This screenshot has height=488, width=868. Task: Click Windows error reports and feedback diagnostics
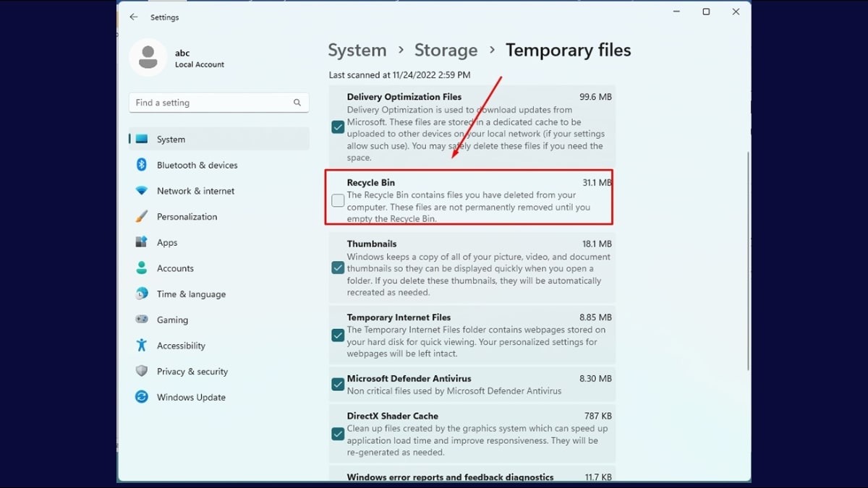[450, 477]
